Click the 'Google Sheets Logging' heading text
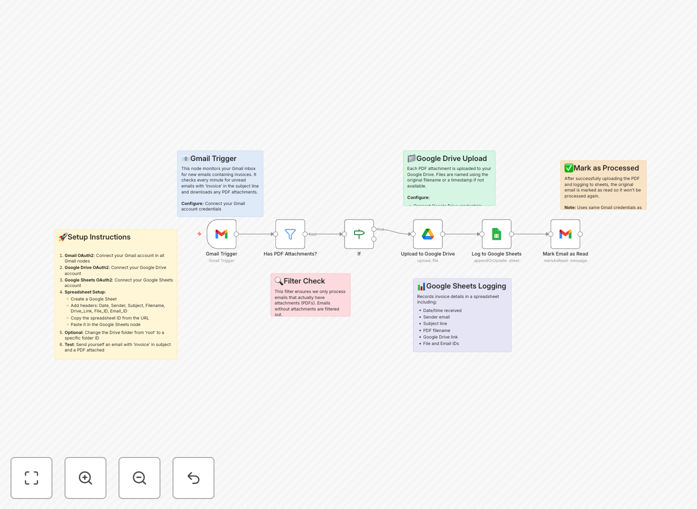This screenshot has height=509, width=697. click(x=466, y=286)
